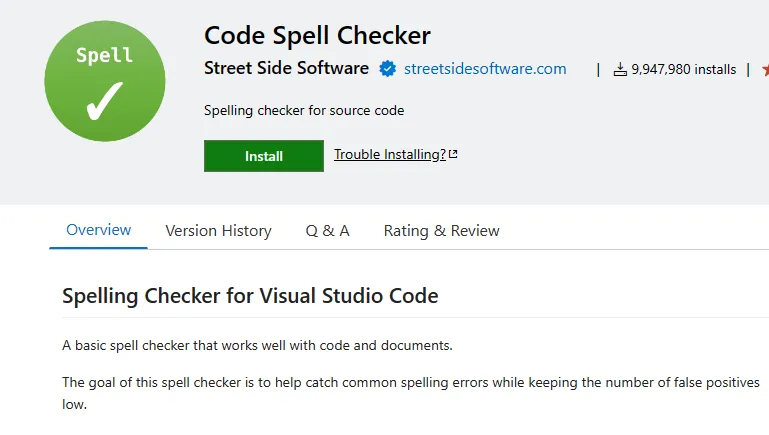Open the Trouble Installing? link
The width and height of the screenshot is (769, 435).
[x=389, y=154]
